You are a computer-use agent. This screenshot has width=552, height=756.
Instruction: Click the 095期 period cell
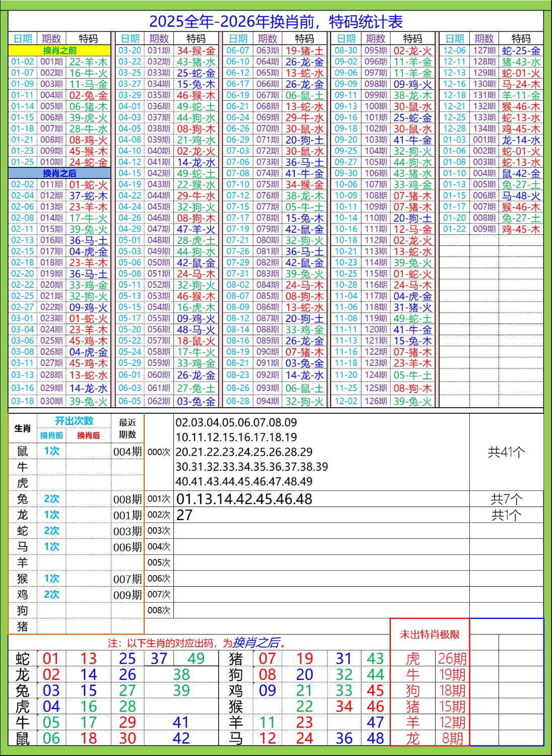pyautogui.click(x=376, y=50)
